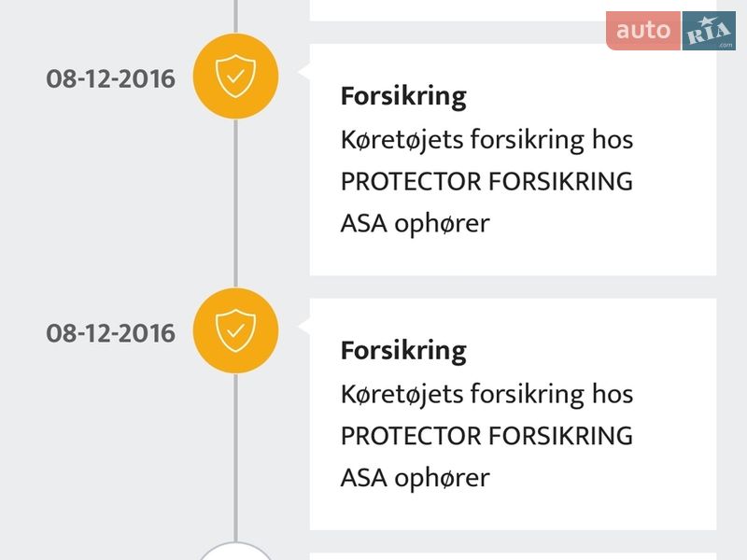747x560 pixels.
Task: Click the first "Forsikring" heading
Action: pyautogui.click(x=402, y=96)
